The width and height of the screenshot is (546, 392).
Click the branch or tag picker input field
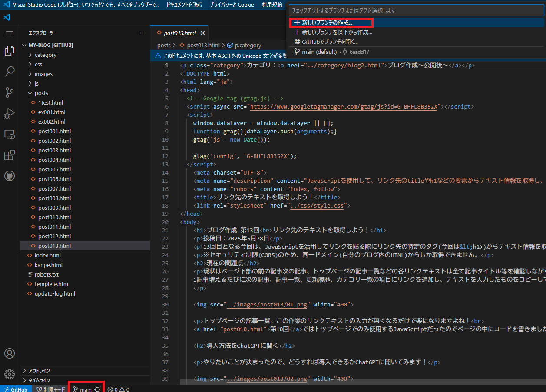(417, 10)
